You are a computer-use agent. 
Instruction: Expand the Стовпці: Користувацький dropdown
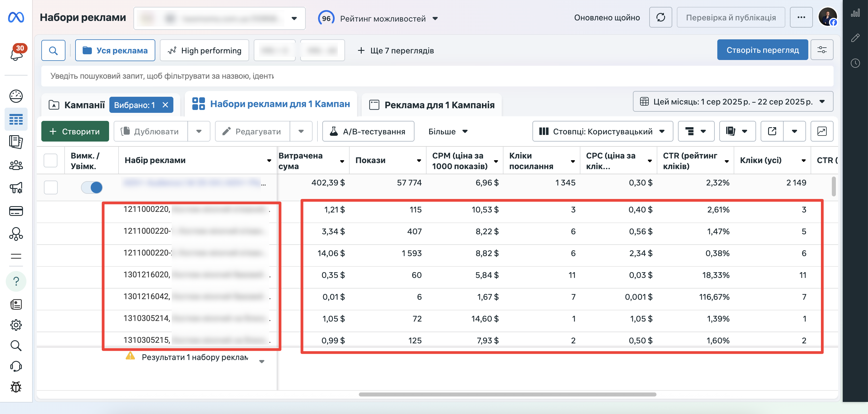[602, 131]
